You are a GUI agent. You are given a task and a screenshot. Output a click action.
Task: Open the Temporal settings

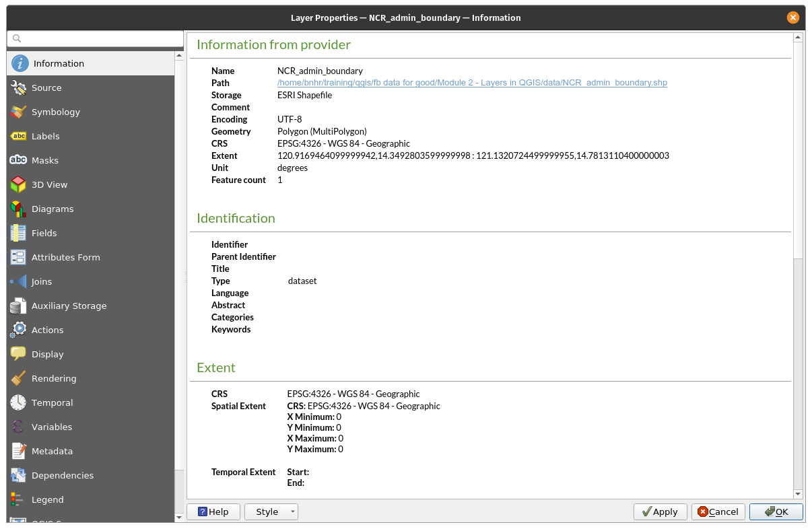click(x=19, y=402)
